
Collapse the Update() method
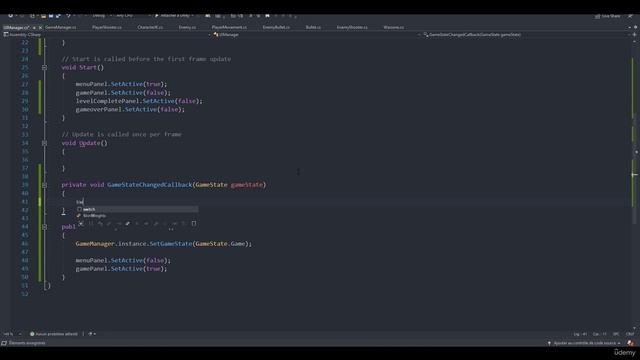[x=44, y=143]
